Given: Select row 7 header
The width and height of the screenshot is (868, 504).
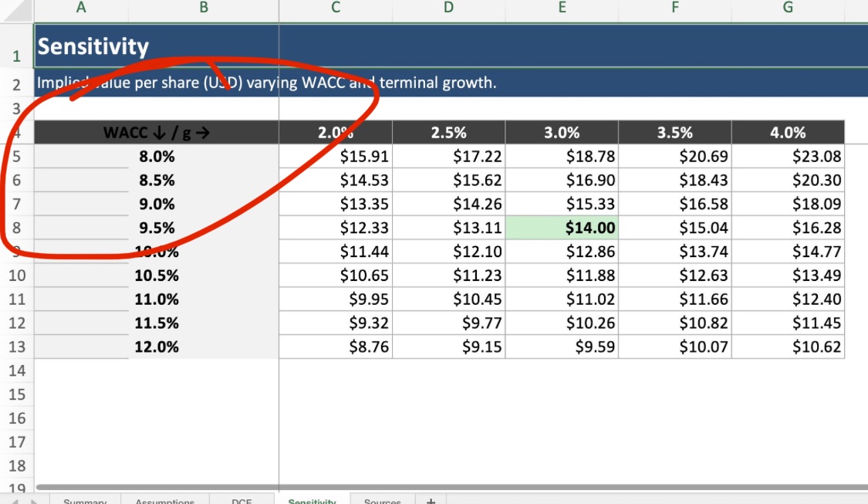Looking at the screenshot, I should click(x=17, y=204).
